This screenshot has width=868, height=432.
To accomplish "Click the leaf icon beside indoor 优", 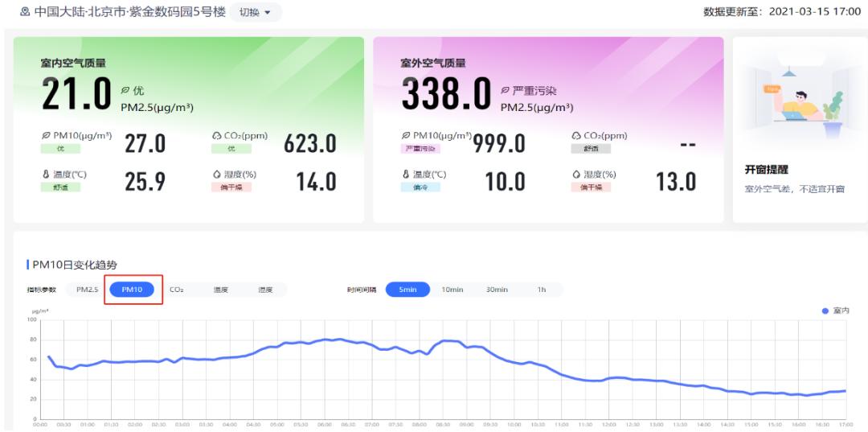I will pyautogui.click(x=125, y=90).
